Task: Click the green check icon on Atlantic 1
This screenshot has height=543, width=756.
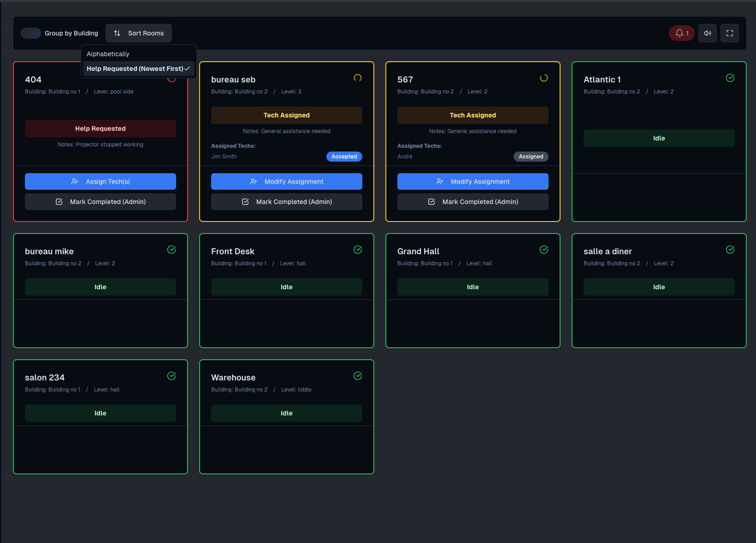Action: [730, 78]
